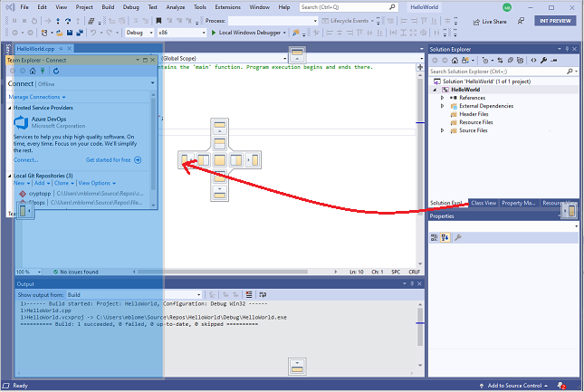Click the notifications icon in the status bar
Screen dimensions: 584x392
coord(560,386)
